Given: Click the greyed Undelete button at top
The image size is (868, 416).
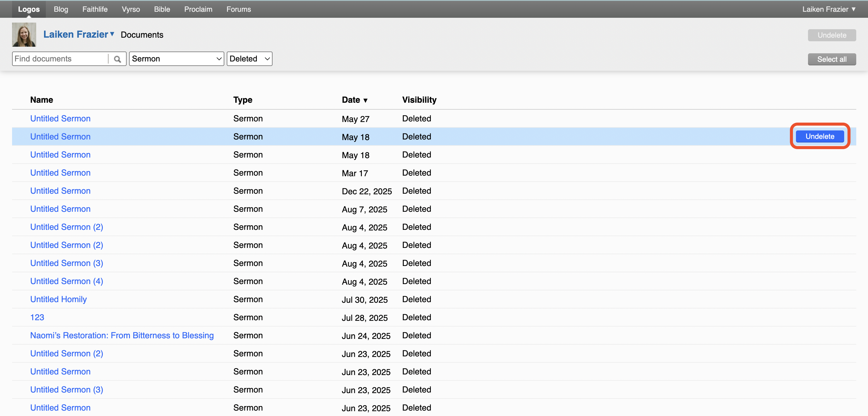Looking at the screenshot, I should pos(832,35).
